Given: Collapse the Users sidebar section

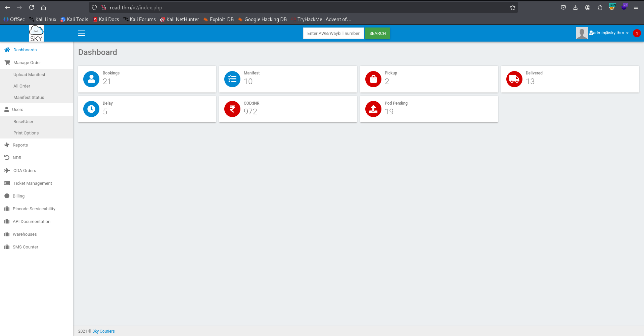Looking at the screenshot, I should click(17, 110).
